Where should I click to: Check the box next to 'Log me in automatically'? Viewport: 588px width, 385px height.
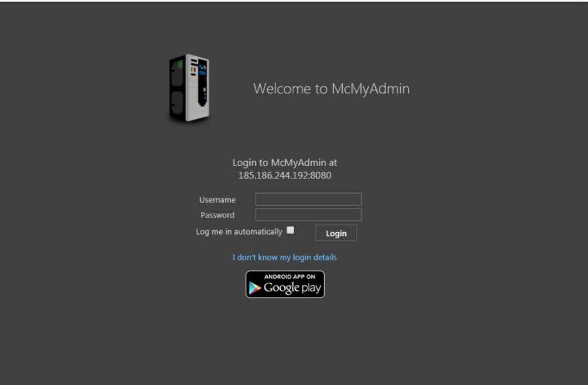click(290, 229)
